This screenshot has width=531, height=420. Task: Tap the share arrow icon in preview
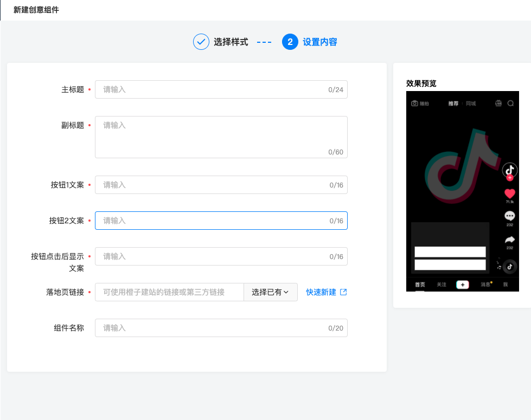510,240
